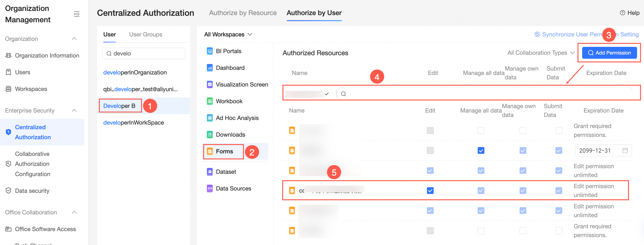Select user developerInOrganization
This screenshot has width=644, height=245.
[x=135, y=73]
